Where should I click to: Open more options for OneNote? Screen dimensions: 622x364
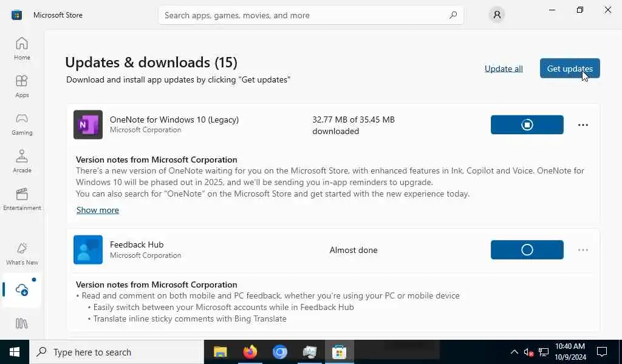point(583,125)
